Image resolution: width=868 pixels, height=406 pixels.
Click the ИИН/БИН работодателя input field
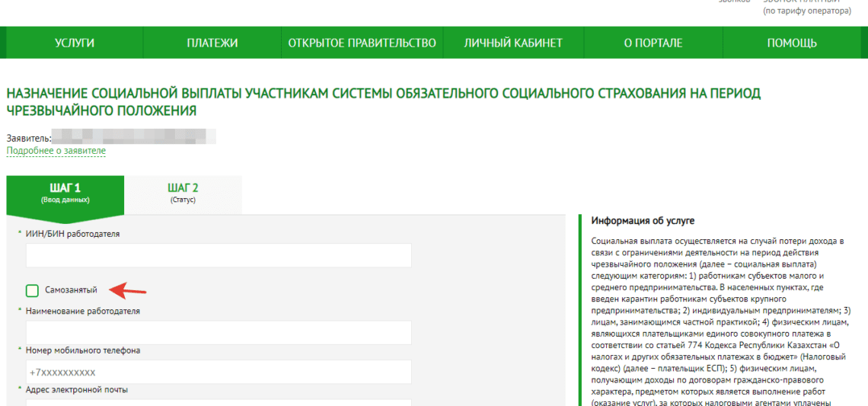tap(219, 255)
